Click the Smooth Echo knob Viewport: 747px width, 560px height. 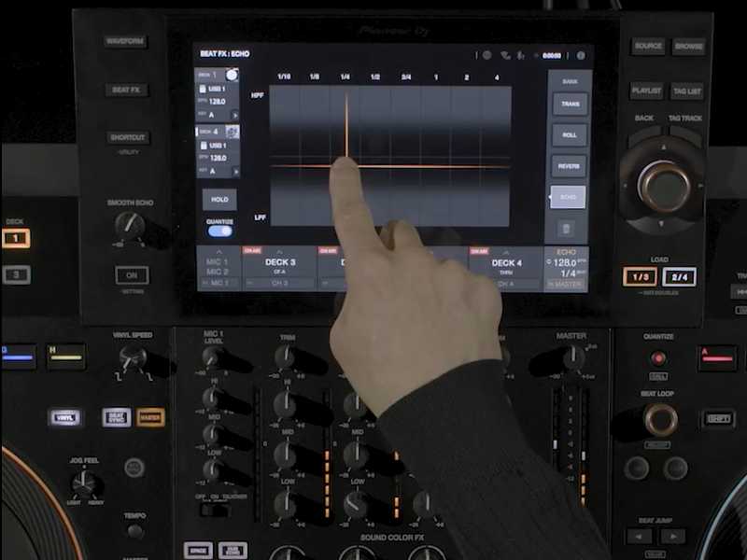(129, 225)
